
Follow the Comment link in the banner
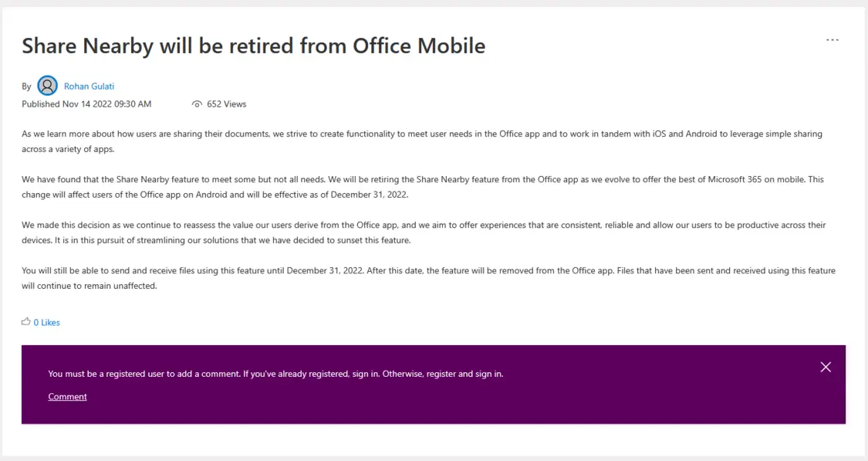click(68, 397)
